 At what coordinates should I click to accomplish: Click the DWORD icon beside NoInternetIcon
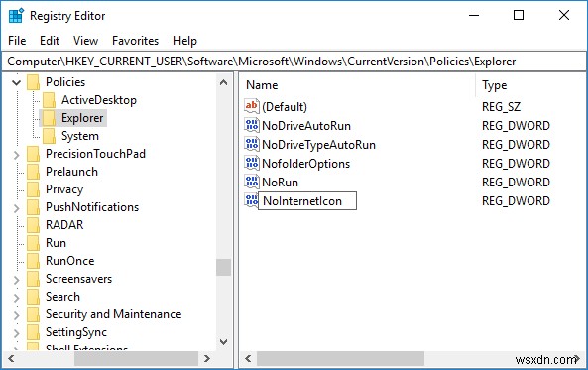pyautogui.click(x=251, y=200)
